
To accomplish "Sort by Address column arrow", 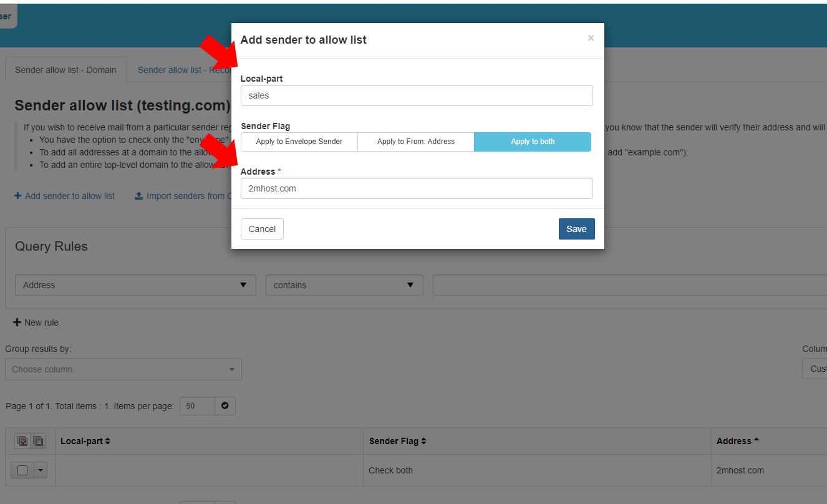I will point(757,440).
